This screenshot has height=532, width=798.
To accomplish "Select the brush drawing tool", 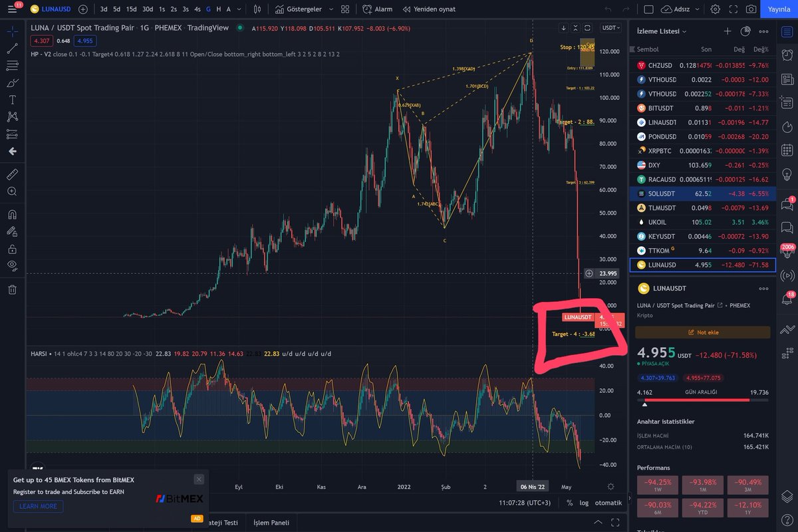I will click(12, 82).
